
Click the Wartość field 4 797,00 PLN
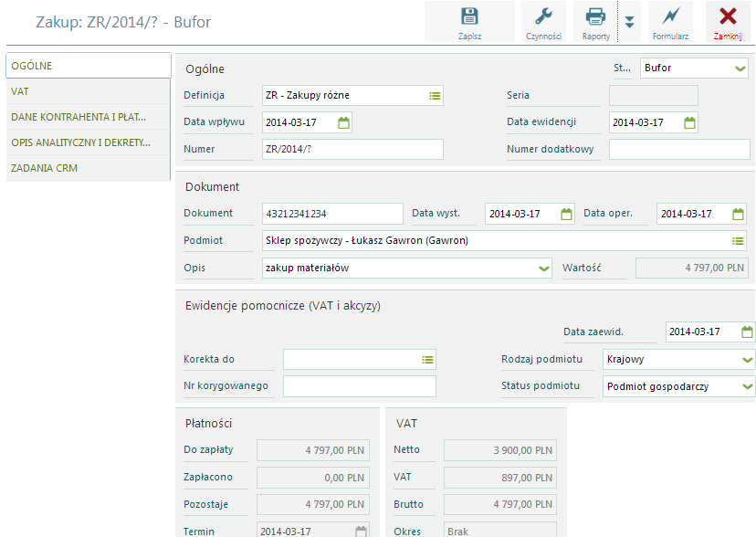point(692,268)
